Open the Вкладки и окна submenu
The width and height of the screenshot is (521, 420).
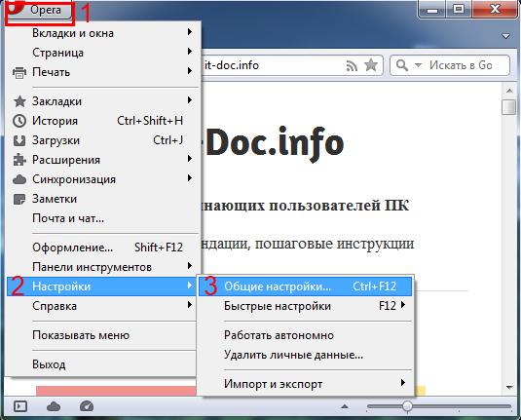click(103, 33)
